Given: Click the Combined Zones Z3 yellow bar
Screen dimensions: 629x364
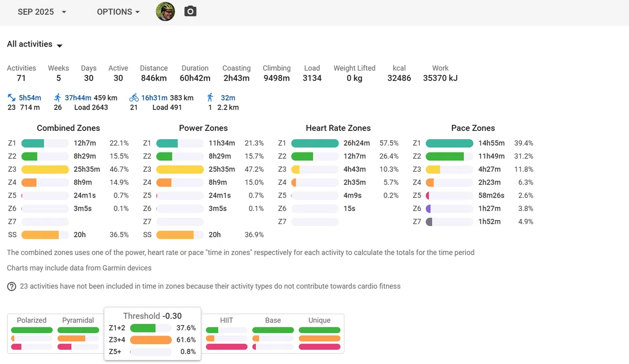Looking at the screenshot, I should (45, 169).
